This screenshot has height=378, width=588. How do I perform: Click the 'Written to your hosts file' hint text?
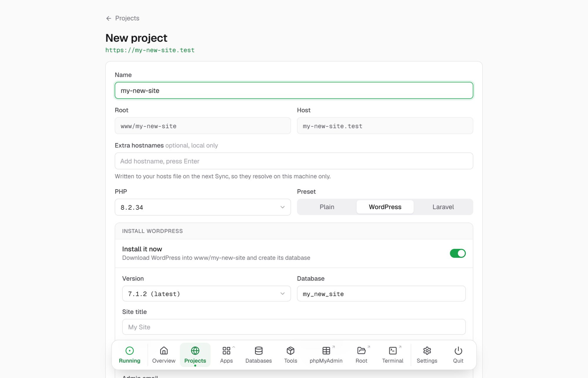pyautogui.click(x=223, y=176)
